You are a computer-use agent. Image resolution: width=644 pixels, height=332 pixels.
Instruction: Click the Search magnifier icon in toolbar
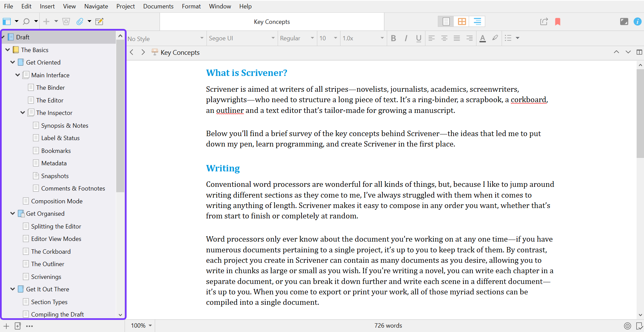(26, 22)
